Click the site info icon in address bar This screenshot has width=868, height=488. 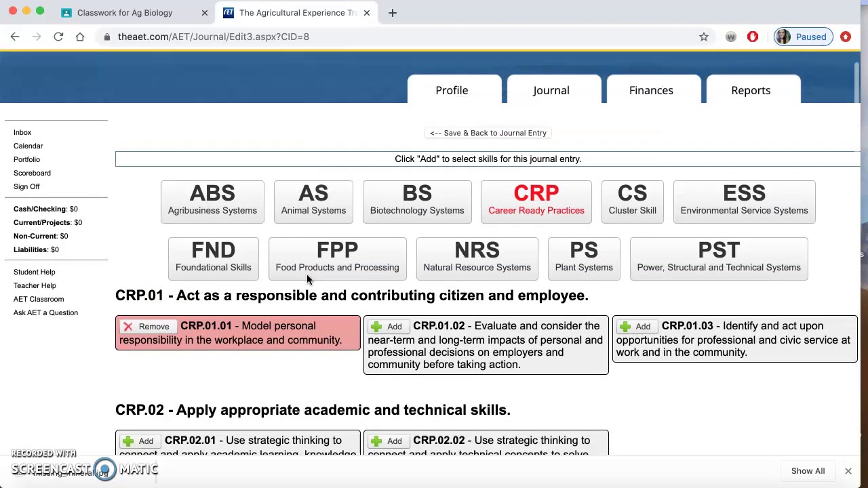(x=107, y=37)
